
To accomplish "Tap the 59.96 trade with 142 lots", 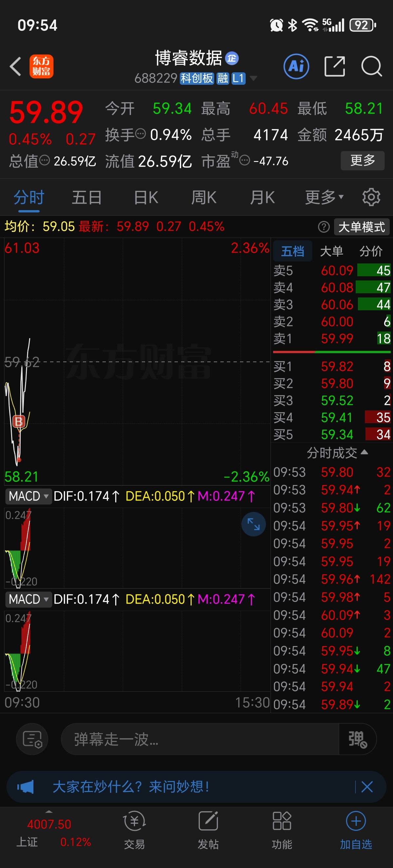I will (332, 579).
